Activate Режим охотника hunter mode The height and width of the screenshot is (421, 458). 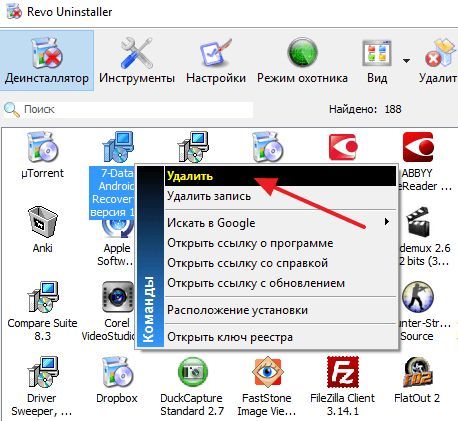click(x=302, y=61)
